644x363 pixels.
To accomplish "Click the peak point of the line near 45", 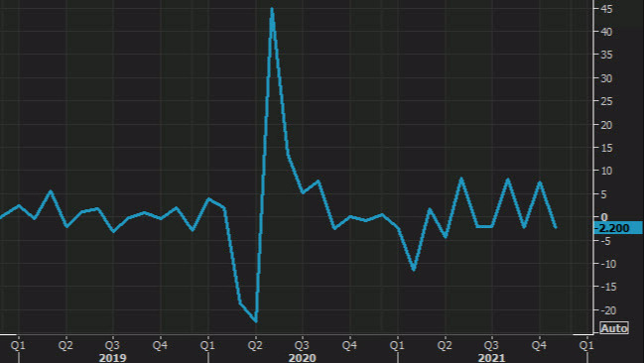I will coord(272,9).
